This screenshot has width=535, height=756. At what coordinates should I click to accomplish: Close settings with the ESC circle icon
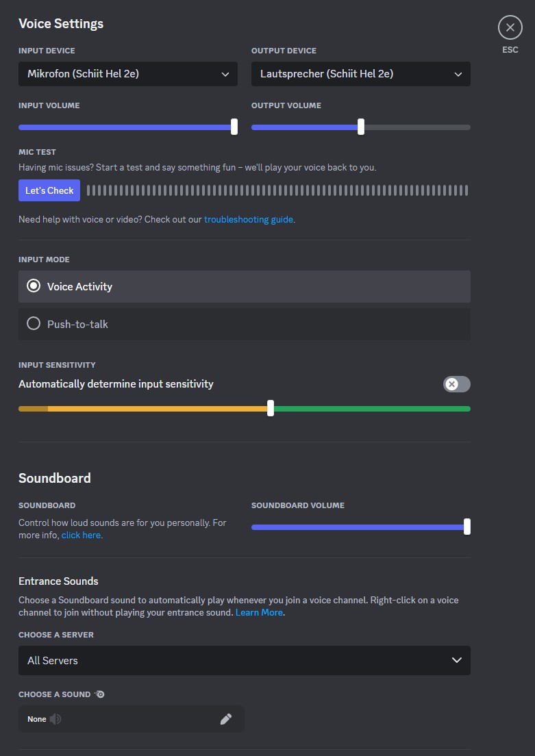[510, 27]
